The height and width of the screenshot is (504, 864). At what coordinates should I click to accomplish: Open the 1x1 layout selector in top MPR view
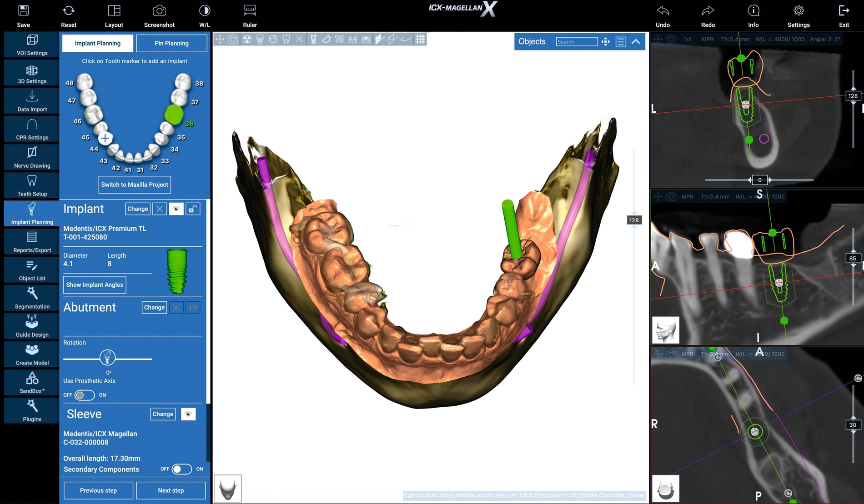click(688, 39)
